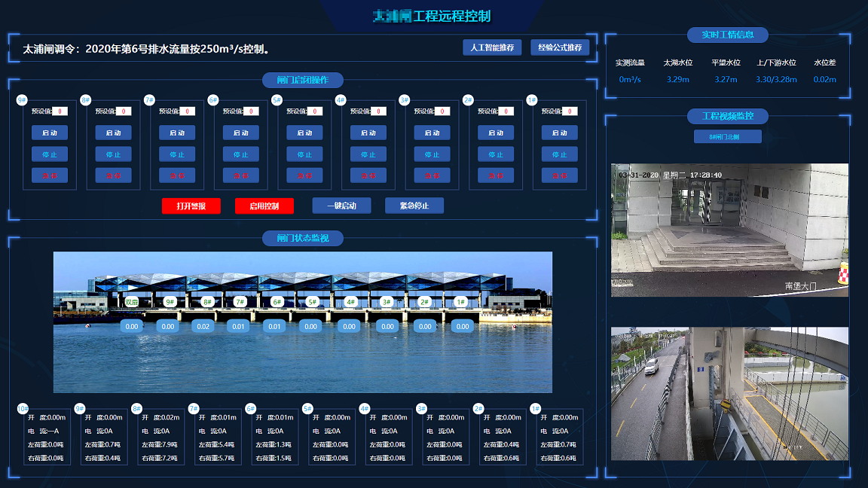This screenshot has width=868, height=488.
Task: Select the 实时工情信息 header tab
Action: (727, 35)
